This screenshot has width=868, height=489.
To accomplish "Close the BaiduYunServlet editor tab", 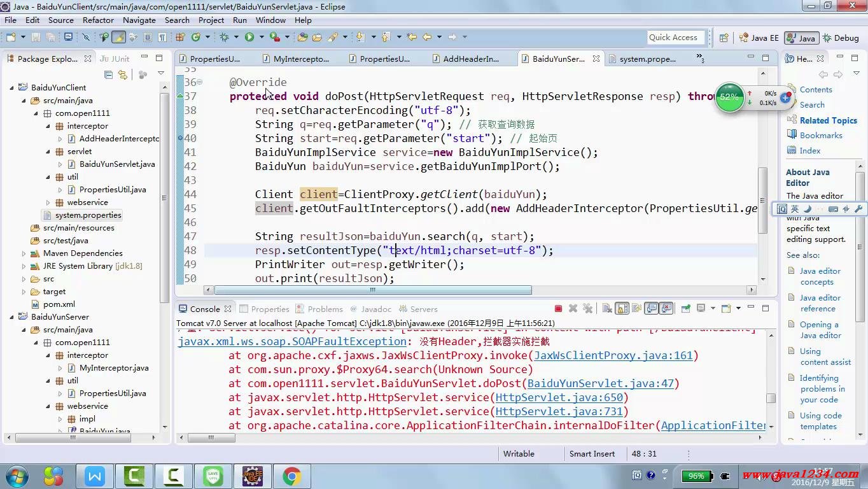I will (596, 59).
